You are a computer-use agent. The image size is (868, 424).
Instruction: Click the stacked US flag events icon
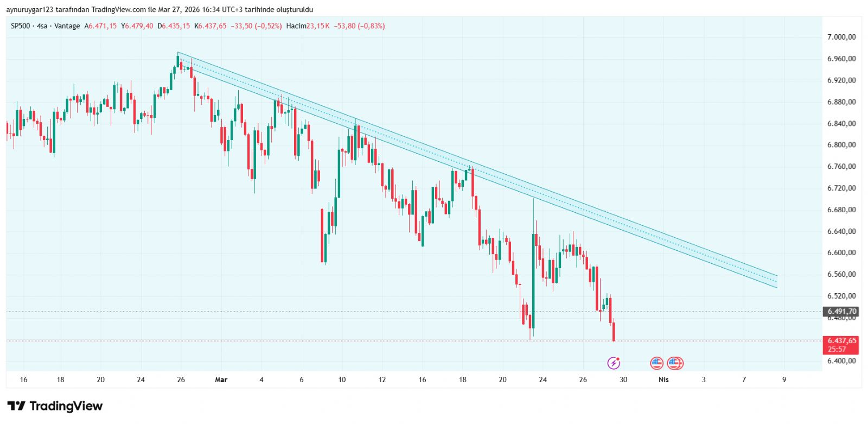coord(675,363)
